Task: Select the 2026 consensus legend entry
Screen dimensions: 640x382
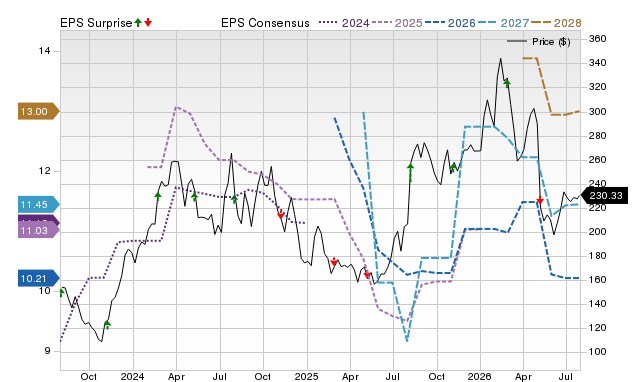Action: pos(450,23)
